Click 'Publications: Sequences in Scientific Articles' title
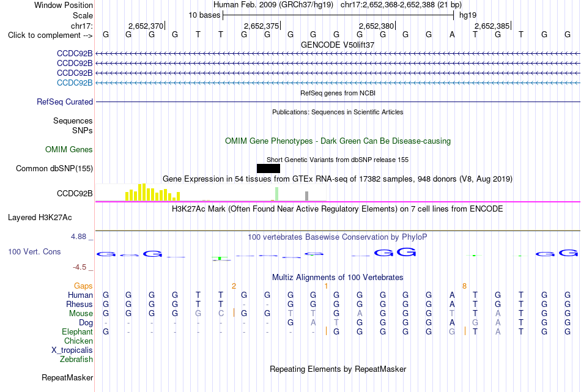This screenshot has width=581, height=392. tap(338, 112)
